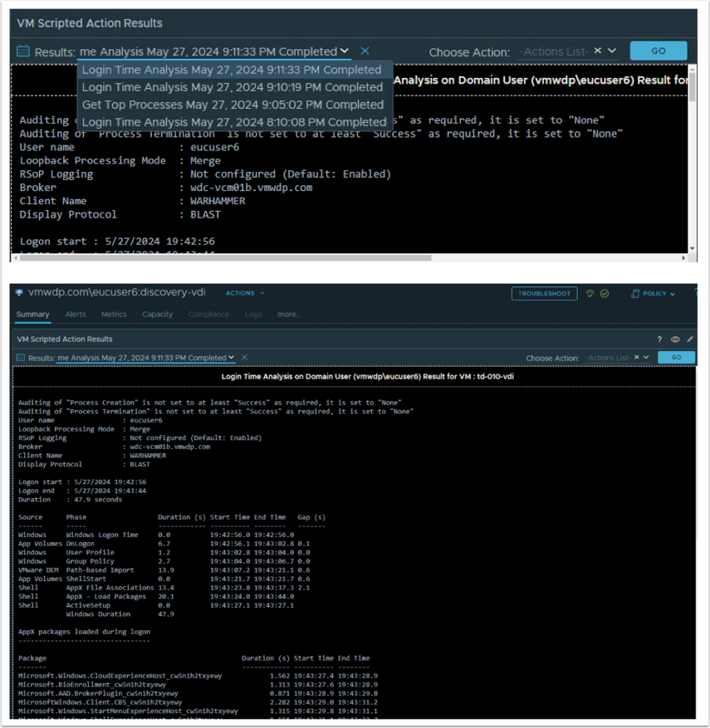
Task: Expand the POLICY dropdown
Action: 654,294
